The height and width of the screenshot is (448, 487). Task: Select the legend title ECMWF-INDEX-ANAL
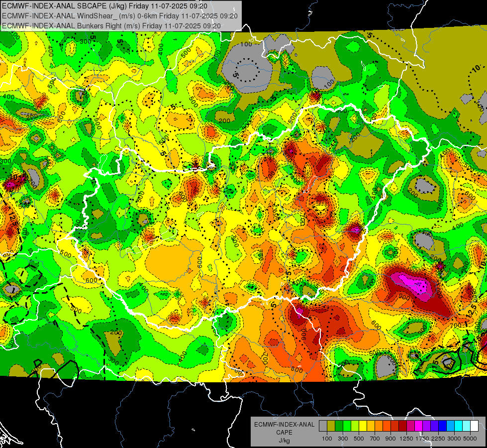click(x=284, y=425)
